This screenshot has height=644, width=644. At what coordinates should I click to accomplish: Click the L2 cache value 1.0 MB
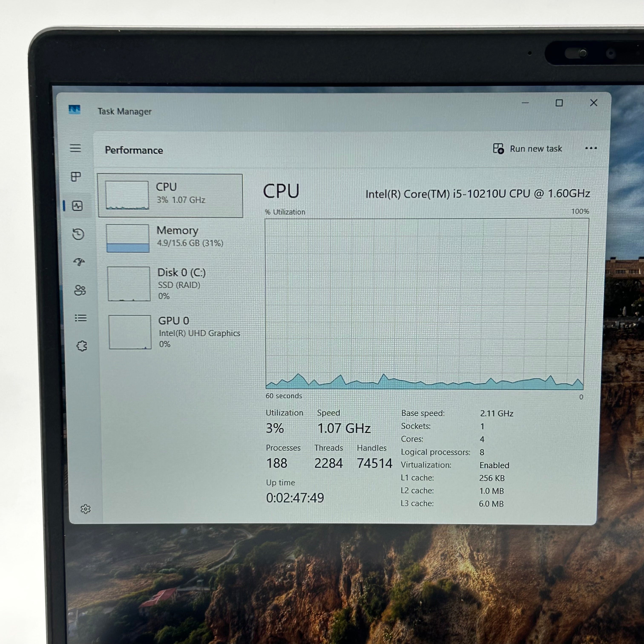(x=492, y=491)
